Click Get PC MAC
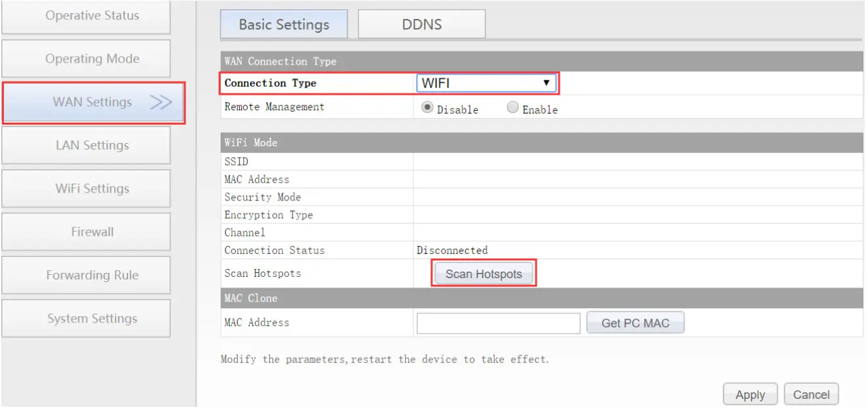Viewport: 868px width, 410px height. click(635, 322)
